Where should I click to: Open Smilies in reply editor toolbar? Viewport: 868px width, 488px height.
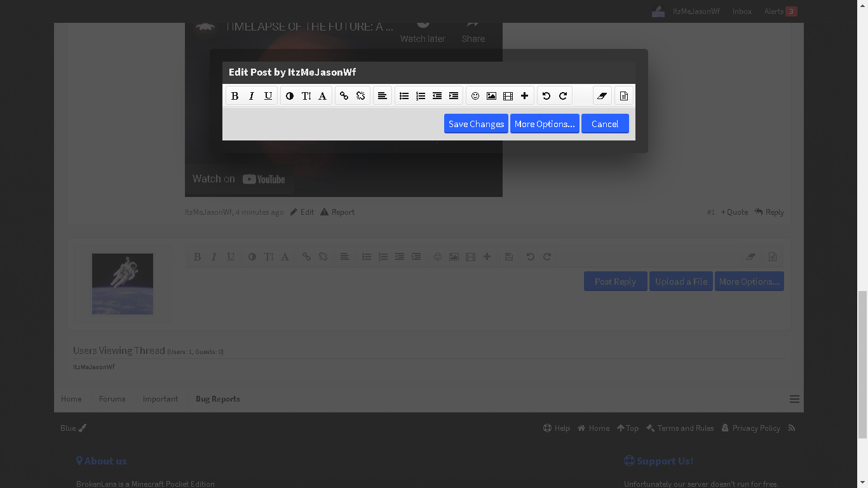(438, 257)
